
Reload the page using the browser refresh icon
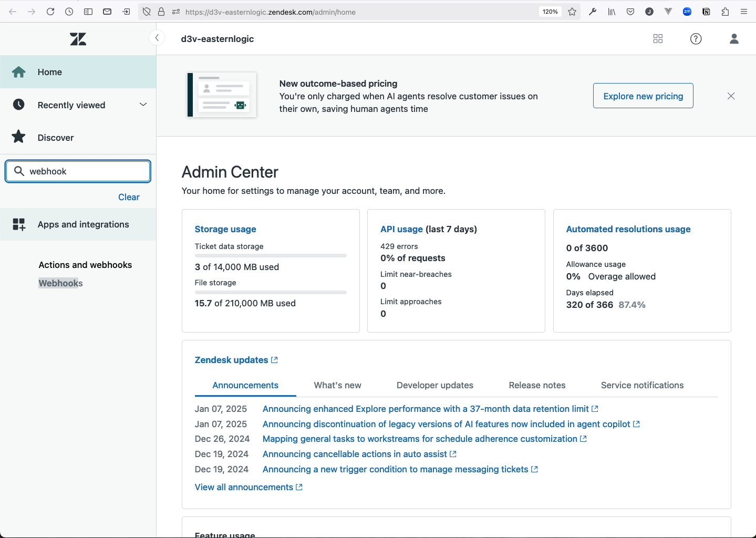point(50,12)
